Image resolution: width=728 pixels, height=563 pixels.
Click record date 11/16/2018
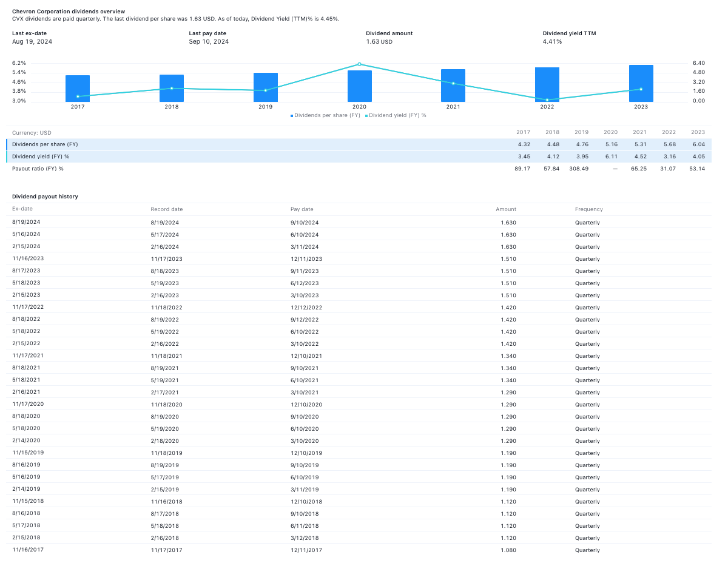[166, 502]
